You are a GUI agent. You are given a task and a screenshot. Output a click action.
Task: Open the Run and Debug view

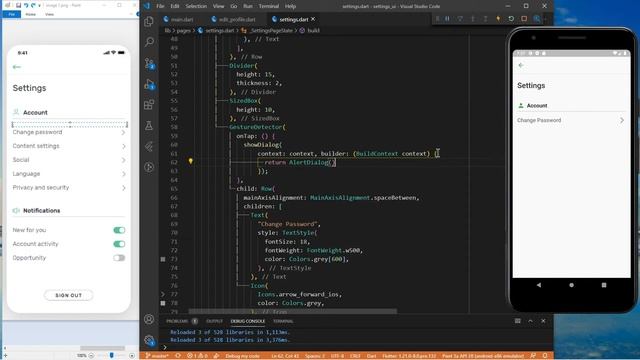[149, 84]
